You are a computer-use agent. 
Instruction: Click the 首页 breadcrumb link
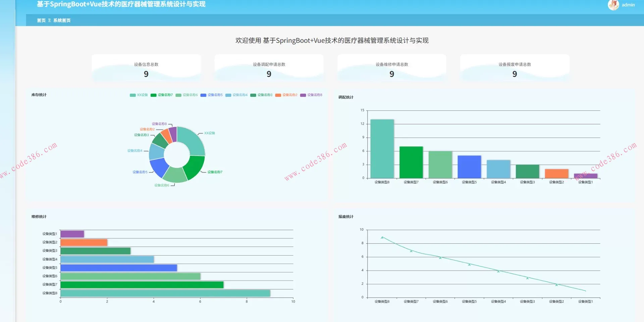pyautogui.click(x=41, y=20)
